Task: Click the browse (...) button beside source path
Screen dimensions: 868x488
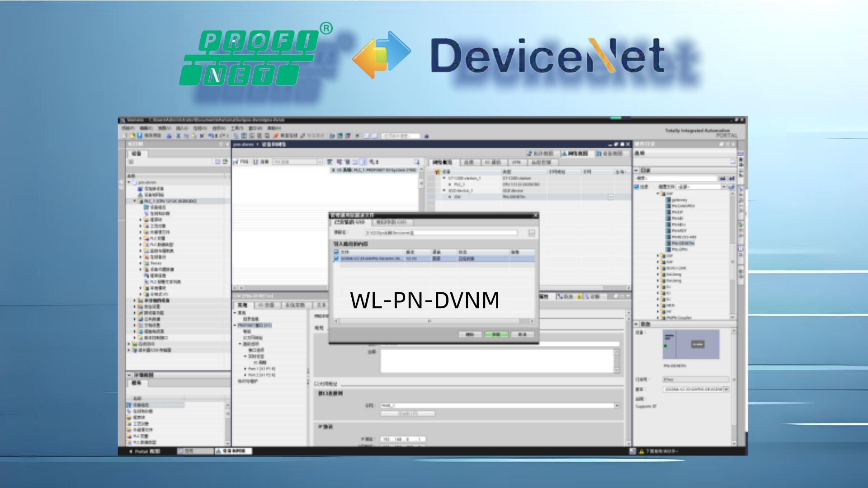Action: (x=531, y=233)
